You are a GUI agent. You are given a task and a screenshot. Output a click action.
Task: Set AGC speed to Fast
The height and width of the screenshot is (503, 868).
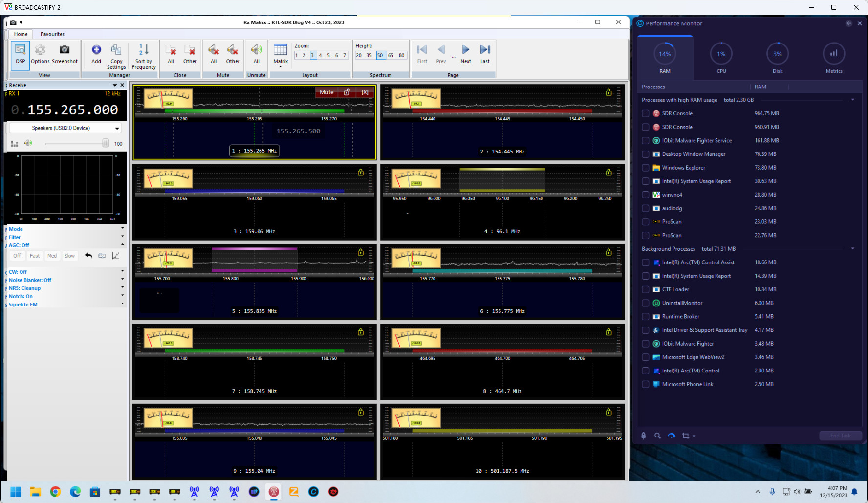35,256
